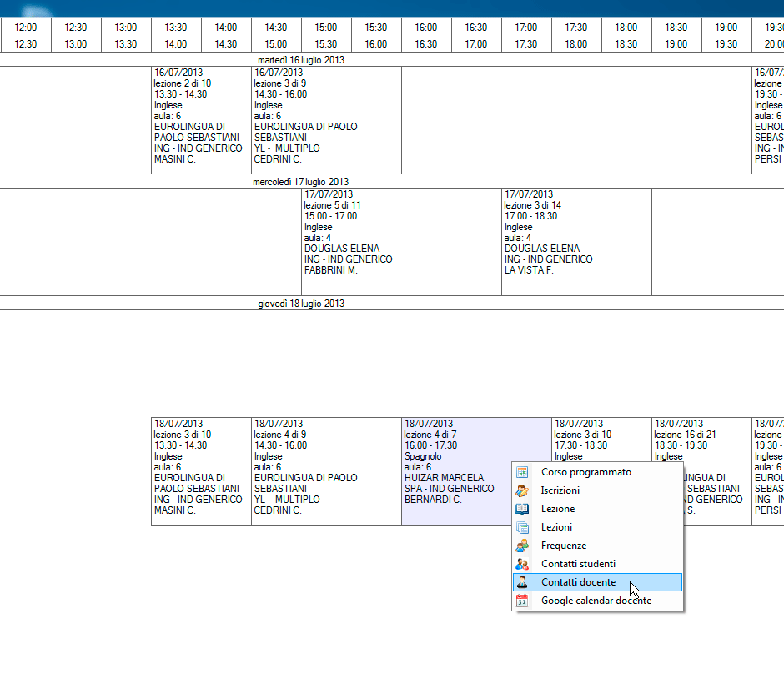Viewport: 784px width, 684px height.
Task: Select 18/07 lezione 16 di 21 block
Action: click(x=701, y=439)
